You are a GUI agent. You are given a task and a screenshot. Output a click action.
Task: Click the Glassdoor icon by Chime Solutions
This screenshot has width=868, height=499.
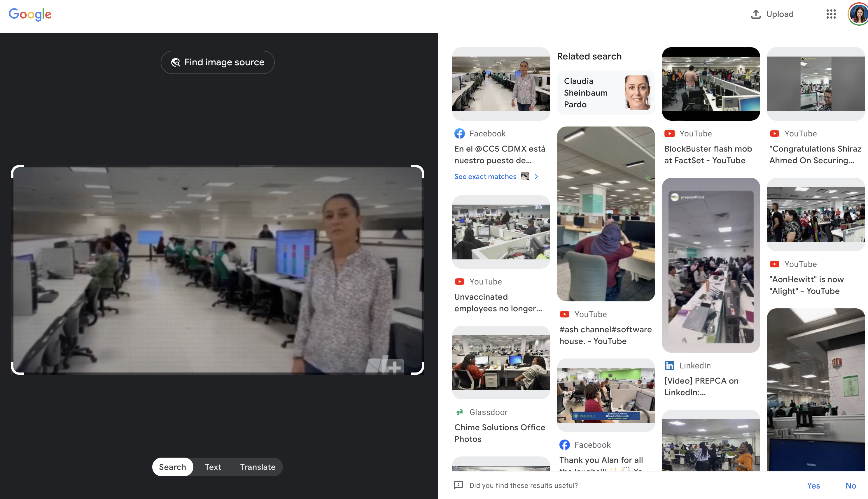click(x=460, y=412)
